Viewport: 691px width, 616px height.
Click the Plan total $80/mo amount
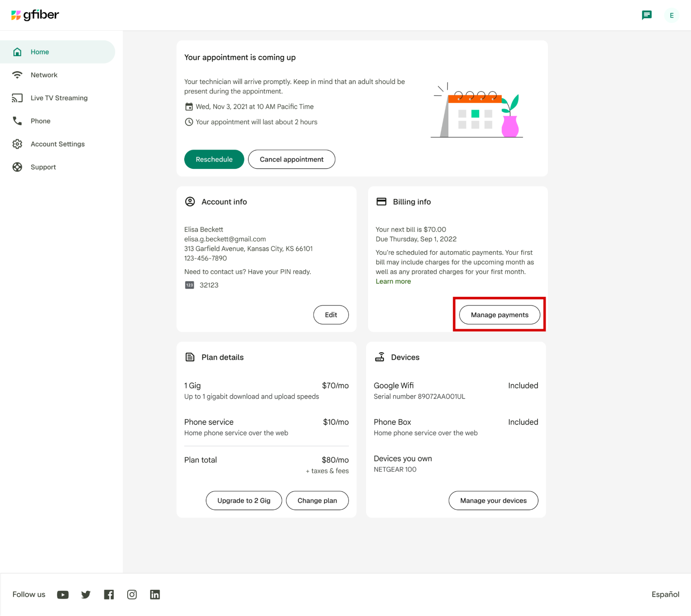tap(335, 460)
